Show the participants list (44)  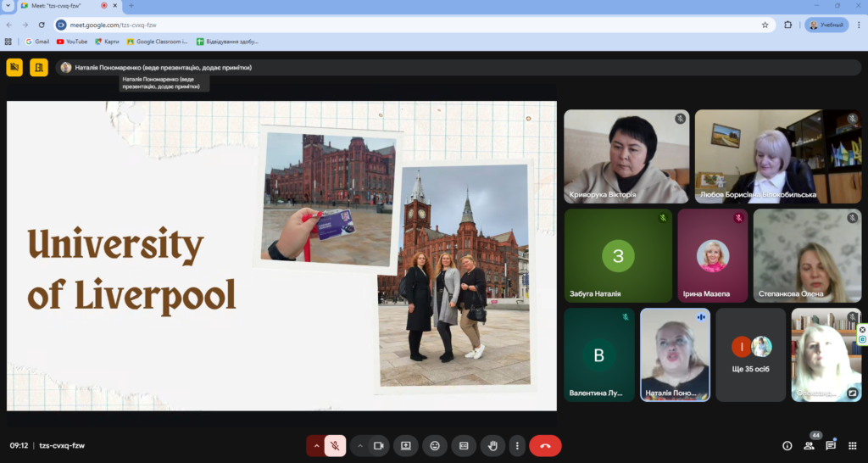click(809, 445)
